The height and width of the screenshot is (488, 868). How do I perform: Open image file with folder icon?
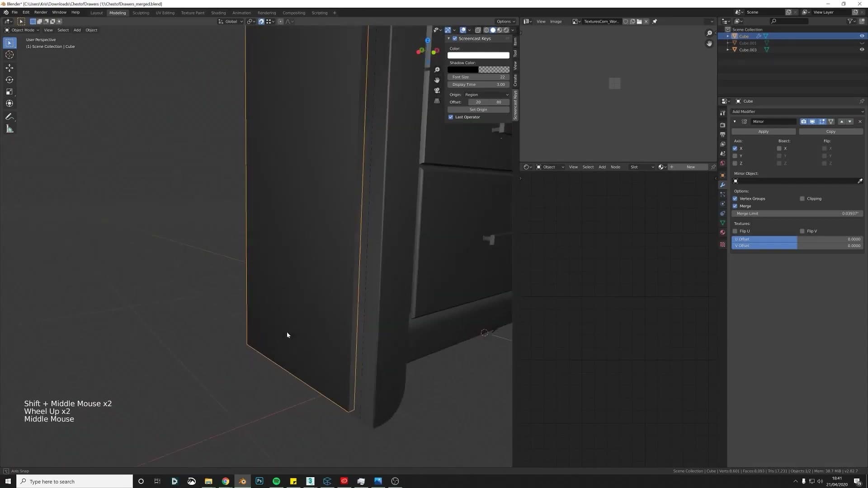(639, 21)
